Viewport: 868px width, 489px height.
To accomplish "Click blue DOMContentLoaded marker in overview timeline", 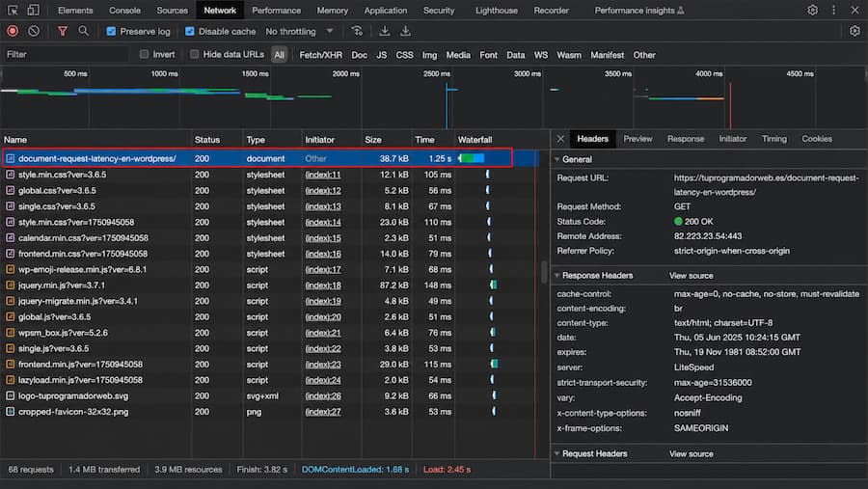I will [447, 105].
